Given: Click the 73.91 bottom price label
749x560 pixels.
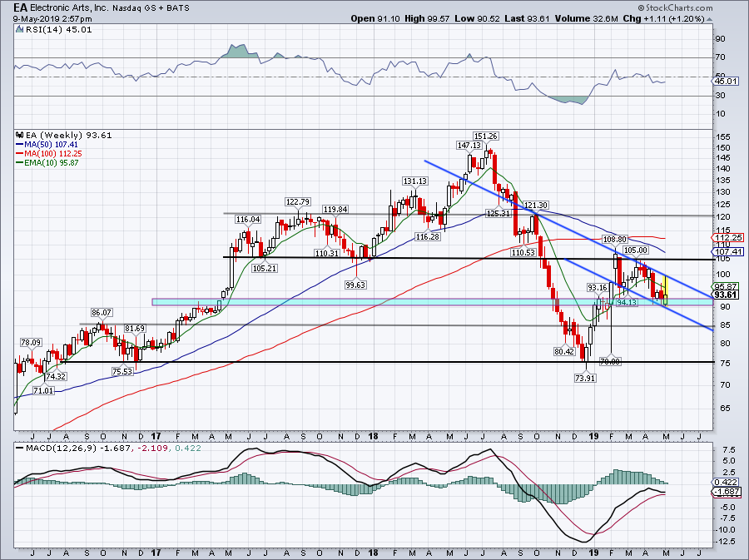Looking at the screenshot, I should (x=585, y=378).
